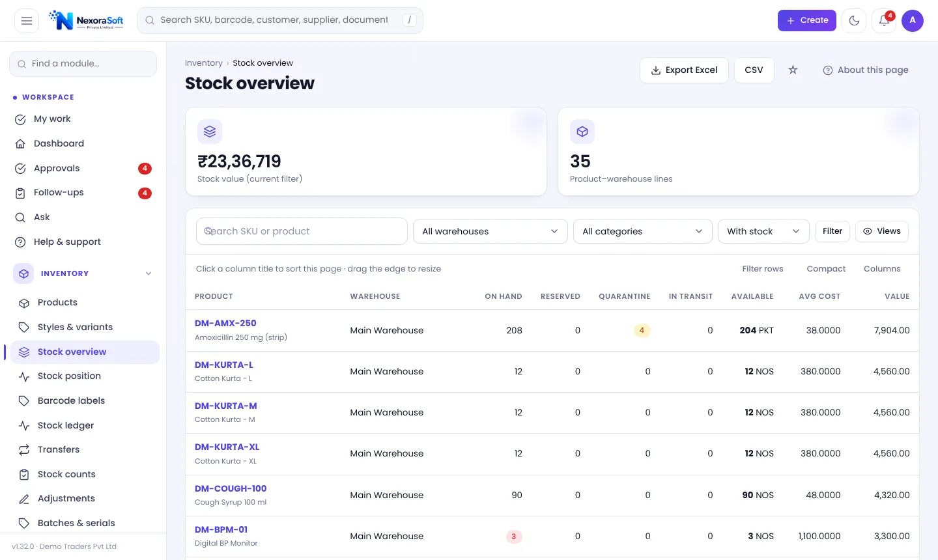Open the Ask module

tap(83, 217)
